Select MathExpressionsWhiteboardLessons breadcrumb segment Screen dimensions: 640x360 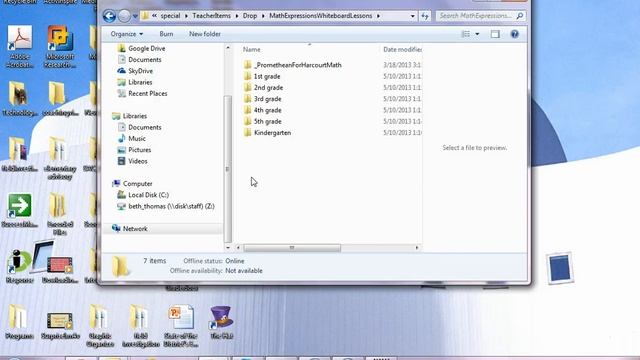(320, 16)
